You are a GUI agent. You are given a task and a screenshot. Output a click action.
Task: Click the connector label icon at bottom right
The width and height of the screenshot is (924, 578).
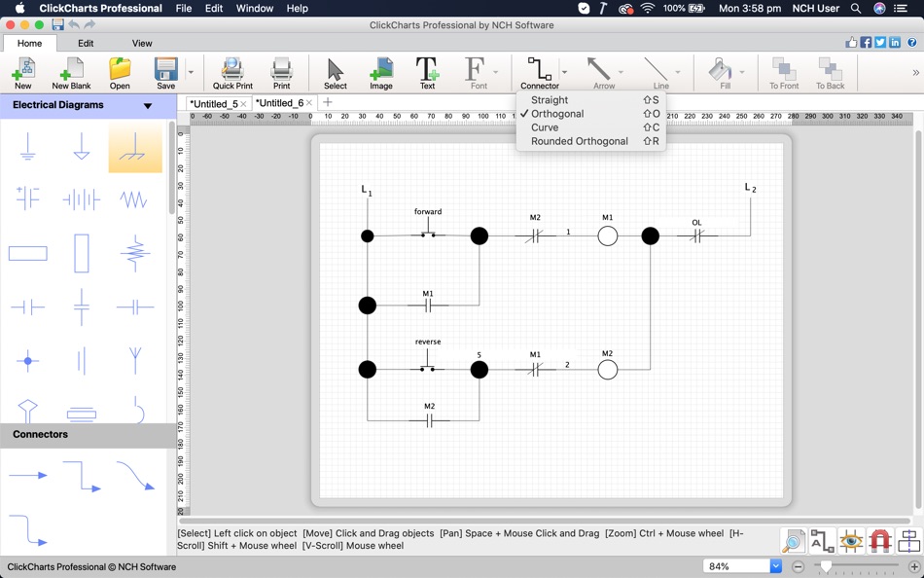(x=822, y=541)
